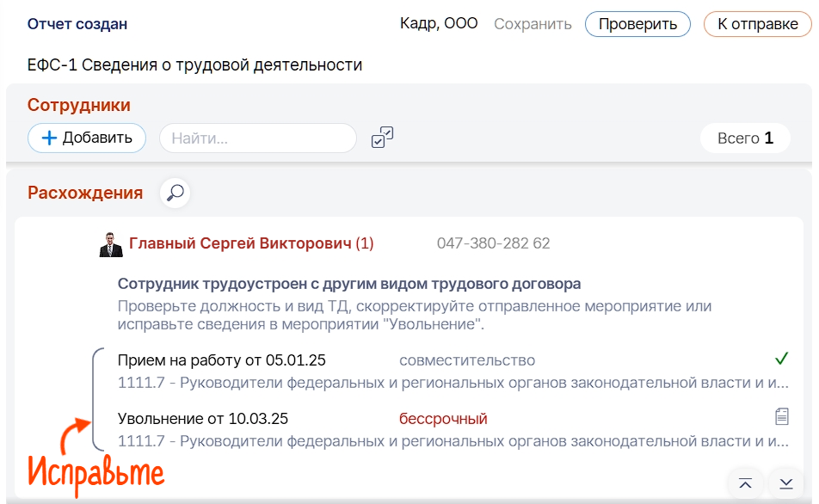Click the magnifier icon beside Расхождения
819x504 pixels.
click(x=175, y=193)
